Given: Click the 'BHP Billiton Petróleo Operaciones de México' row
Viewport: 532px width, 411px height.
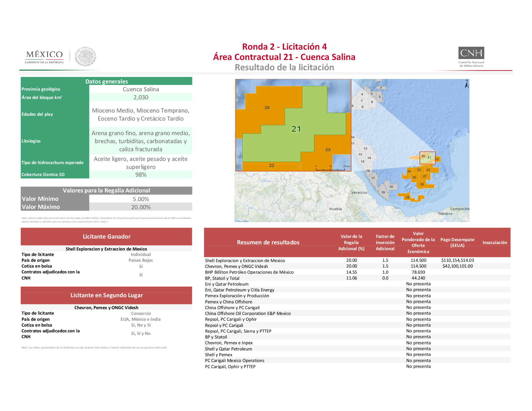Looking at the screenshot, I should click(x=357, y=272).
